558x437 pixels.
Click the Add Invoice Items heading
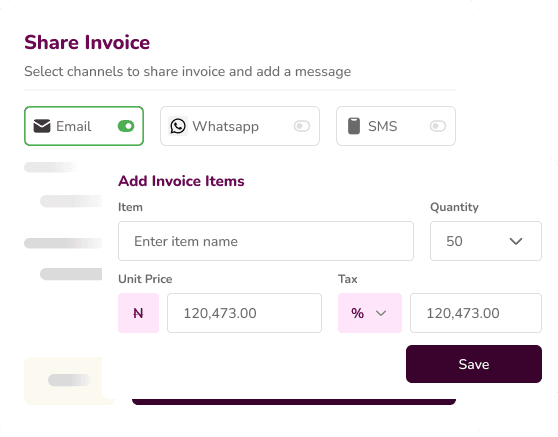pyautogui.click(x=181, y=181)
